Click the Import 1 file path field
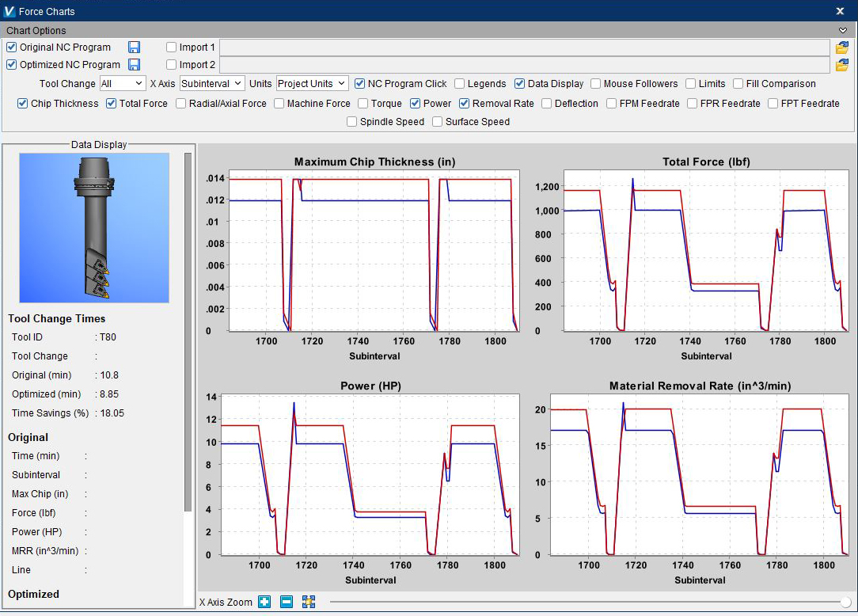Viewport: 858px width, 616px height. click(x=524, y=48)
